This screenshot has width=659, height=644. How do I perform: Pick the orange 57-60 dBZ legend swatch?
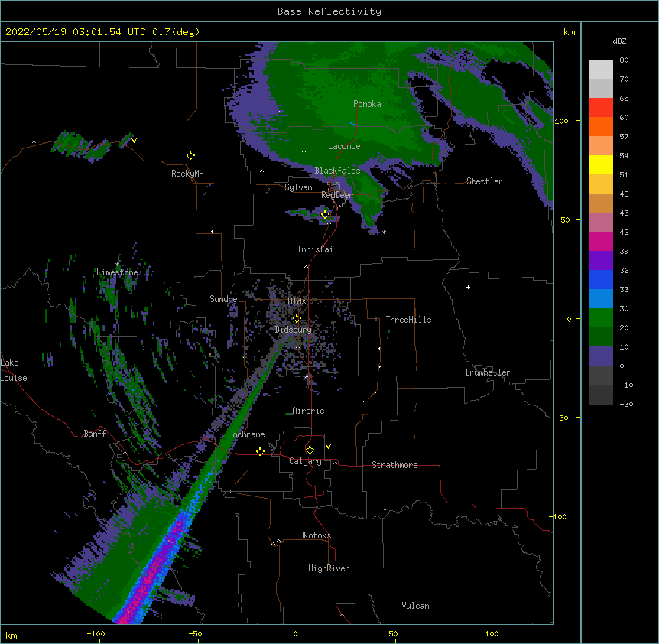click(601, 126)
